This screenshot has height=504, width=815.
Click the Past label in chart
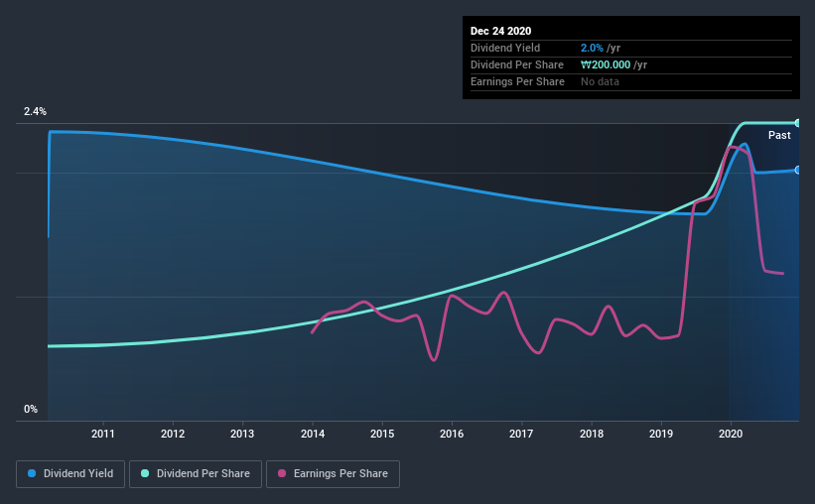click(x=779, y=135)
